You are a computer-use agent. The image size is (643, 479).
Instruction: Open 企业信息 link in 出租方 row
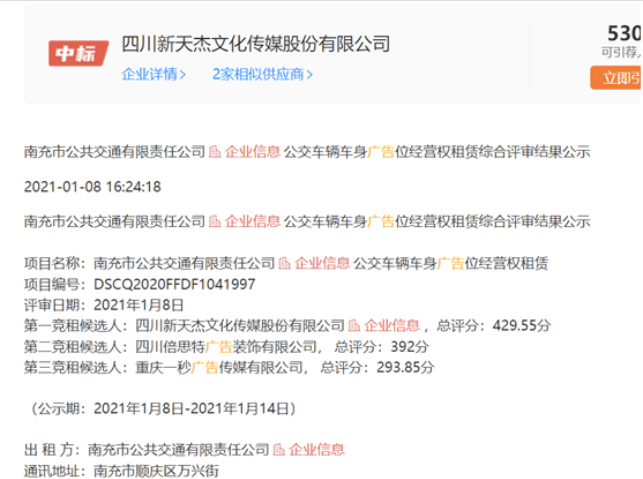(317, 450)
